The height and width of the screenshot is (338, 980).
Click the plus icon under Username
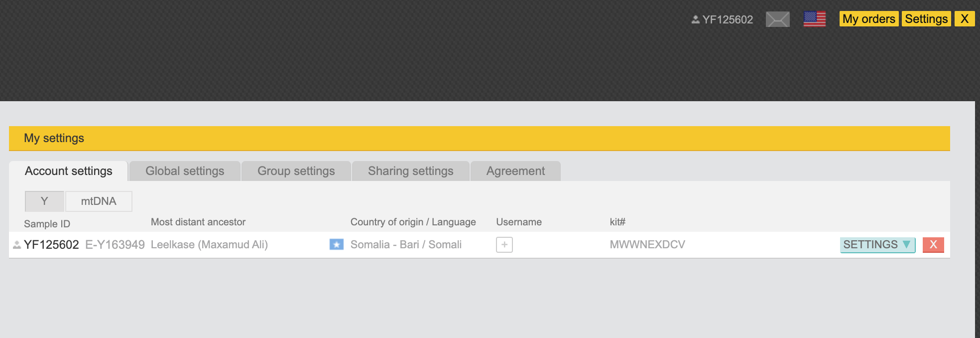(504, 245)
